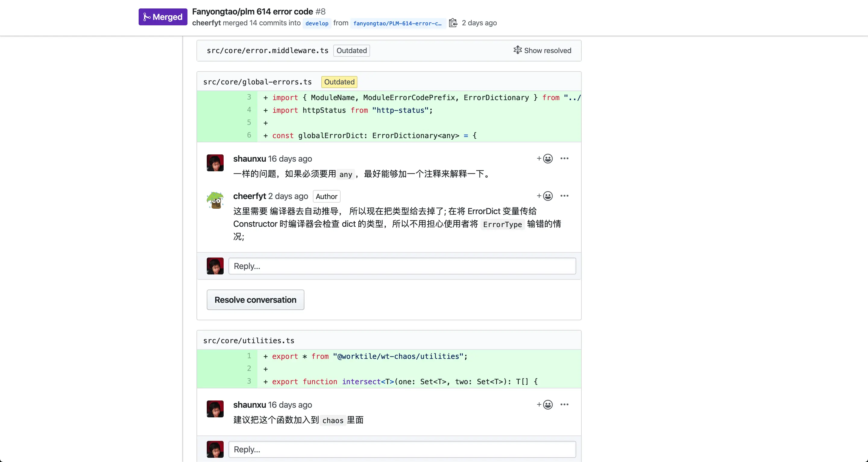This screenshot has width=868, height=462.
Task: Click the Show resolved unfold icon
Action: [517, 50]
